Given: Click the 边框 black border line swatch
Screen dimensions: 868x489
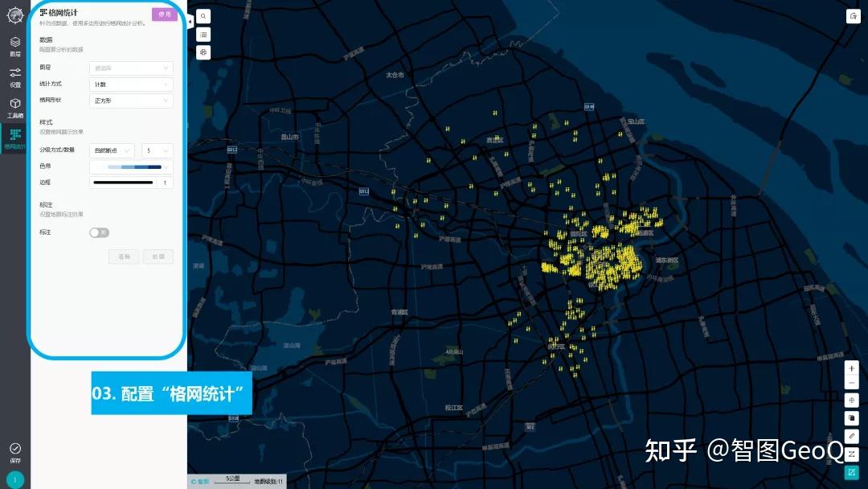Looking at the screenshot, I should pos(123,183).
